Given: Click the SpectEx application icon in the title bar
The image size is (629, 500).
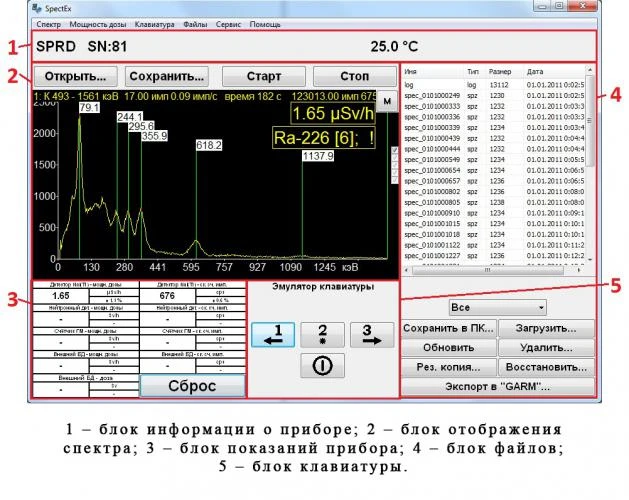Looking at the screenshot, I should coord(37,8).
